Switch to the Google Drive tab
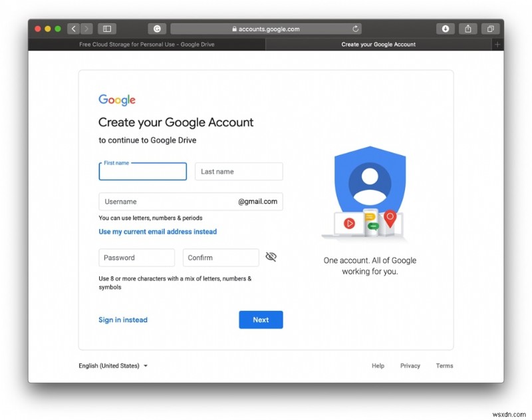Viewport: 532px width, 420px height. tap(146, 44)
